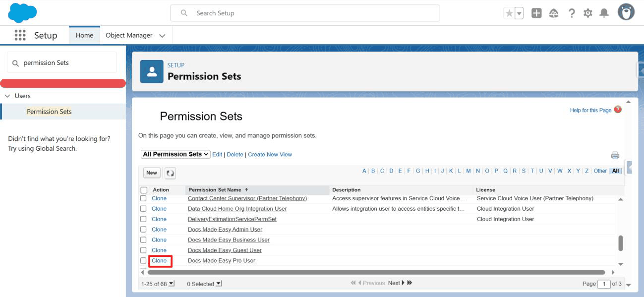Show All in alphabet filter
The height and width of the screenshot is (297, 644).
615,171
